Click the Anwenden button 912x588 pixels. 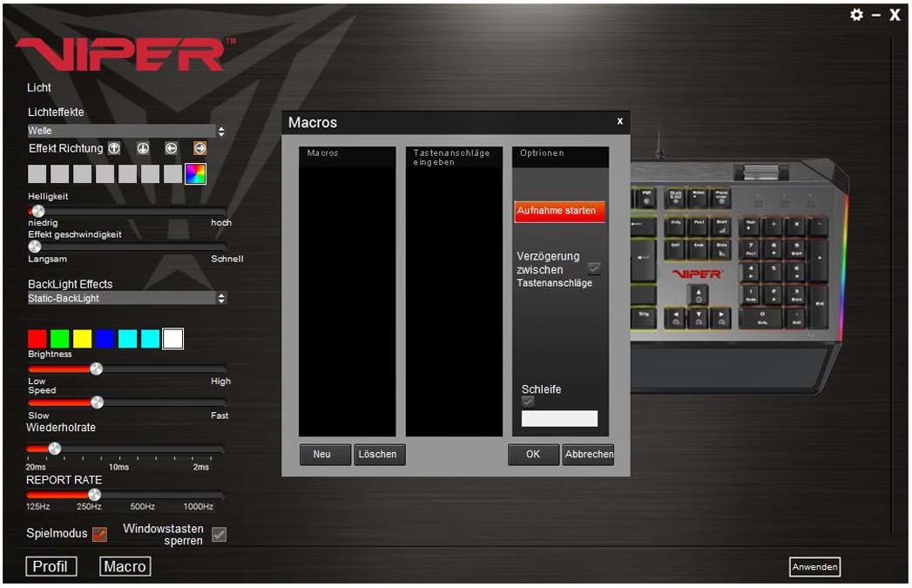tap(814, 567)
